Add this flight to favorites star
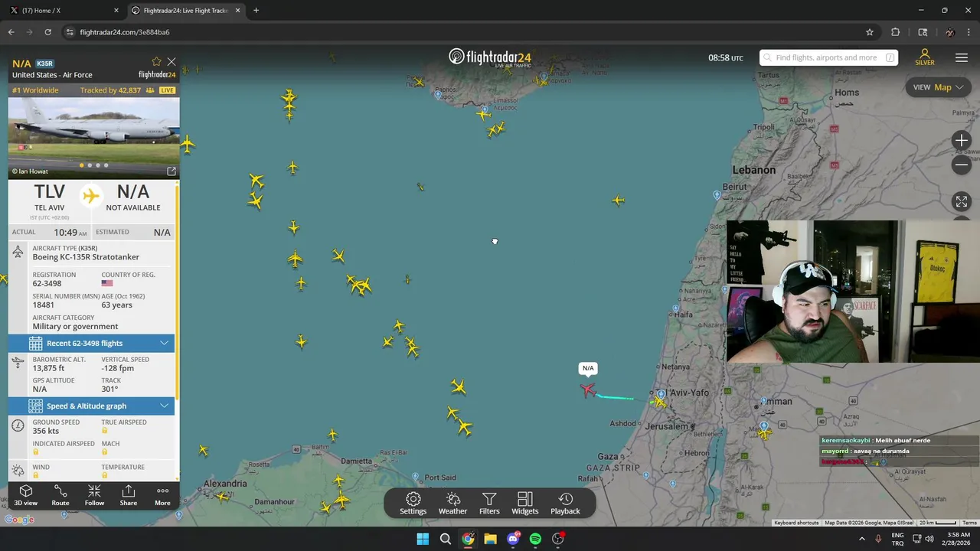 (156, 61)
